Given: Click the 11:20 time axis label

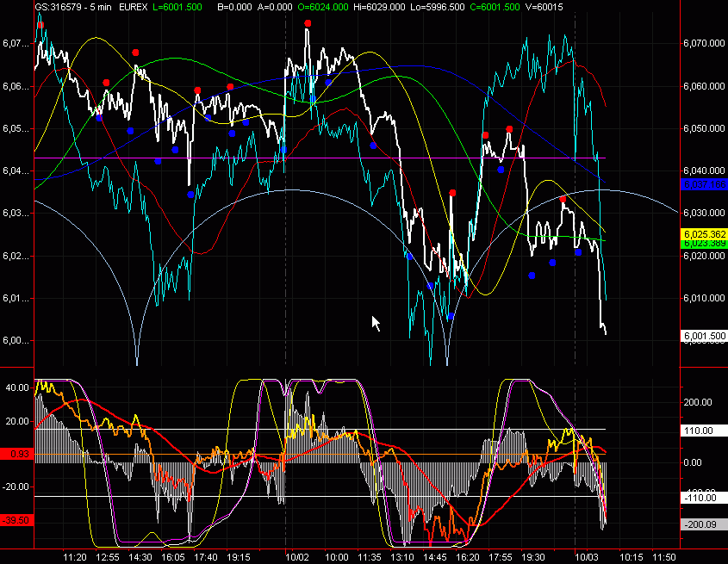Looking at the screenshot, I should pos(75,557).
